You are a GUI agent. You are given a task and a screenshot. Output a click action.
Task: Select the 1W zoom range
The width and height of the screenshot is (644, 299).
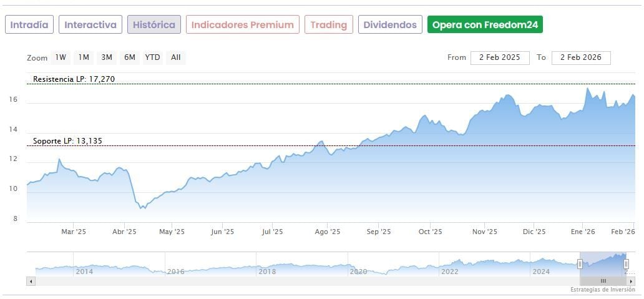pos(61,57)
